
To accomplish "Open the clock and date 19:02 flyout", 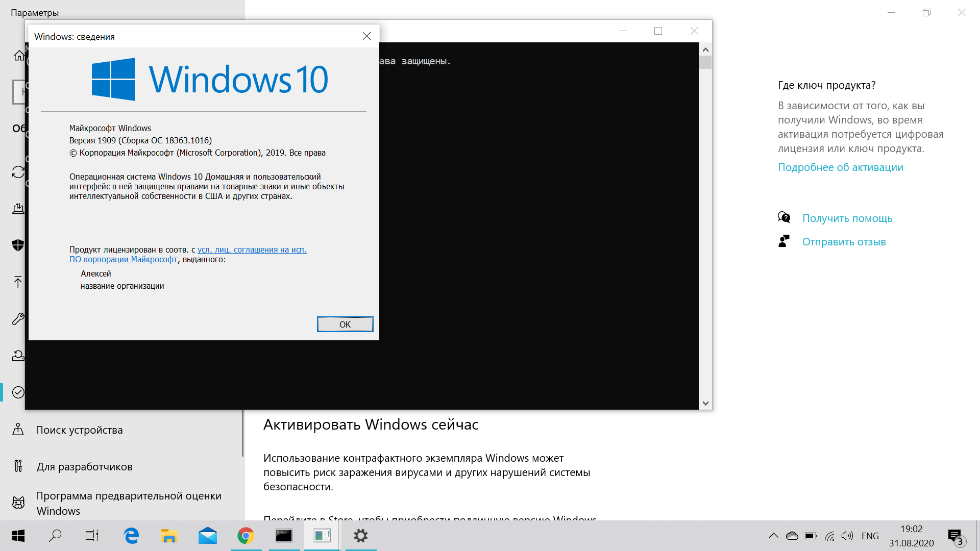I will coord(912,536).
